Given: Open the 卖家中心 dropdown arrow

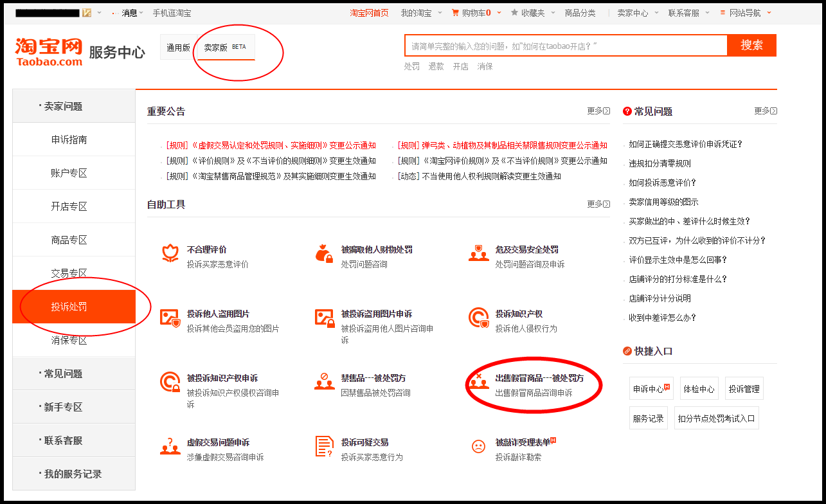Looking at the screenshot, I should (656, 13).
